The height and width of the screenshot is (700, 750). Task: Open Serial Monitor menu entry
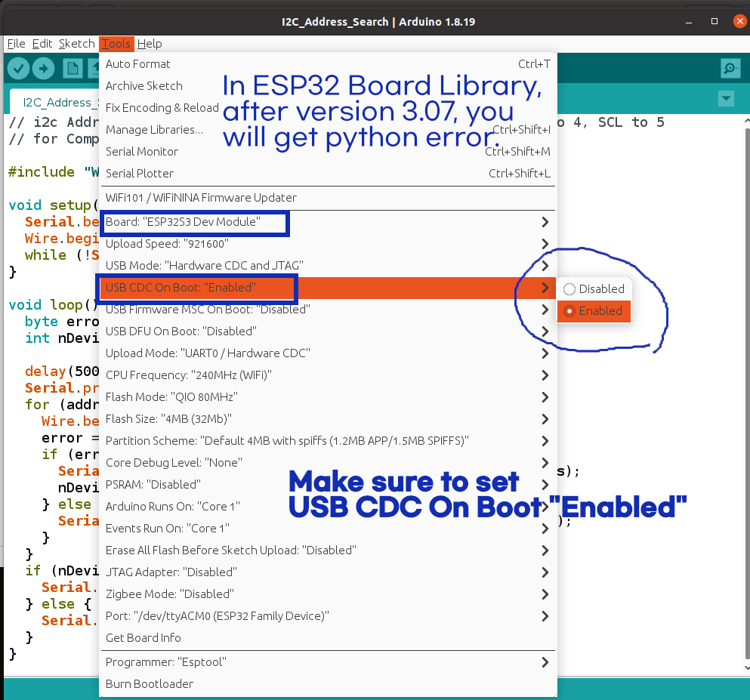pyautogui.click(x=328, y=152)
